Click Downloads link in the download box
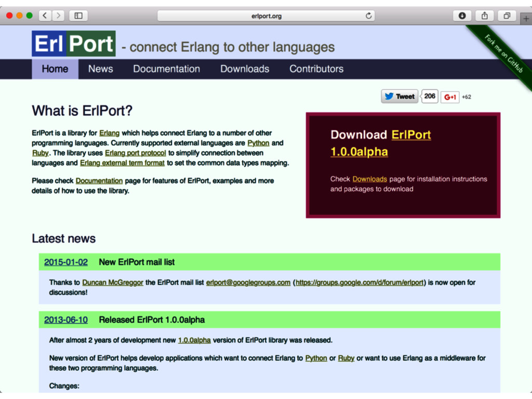532x399 pixels. point(369,179)
